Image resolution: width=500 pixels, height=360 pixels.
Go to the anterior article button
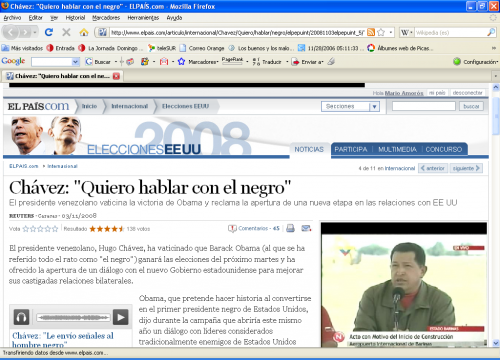click(x=433, y=168)
